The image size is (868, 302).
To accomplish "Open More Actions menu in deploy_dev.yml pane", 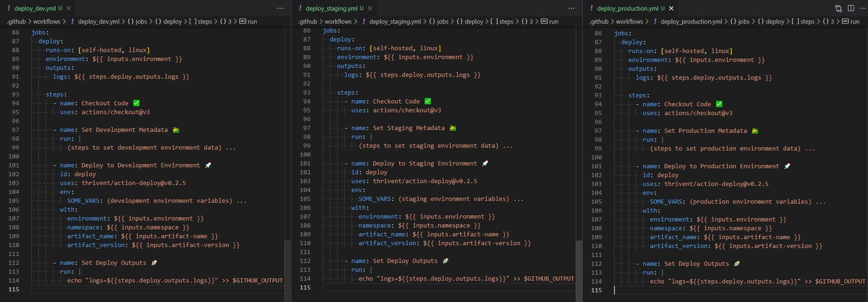I will [280, 8].
